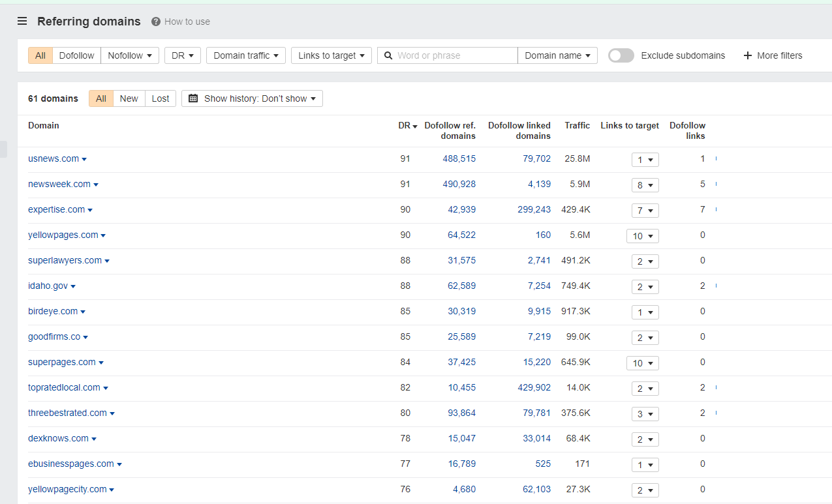This screenshot has width=832, height=504.
Task: Click the calendar icon in Show history
Action: click(193, 98)
